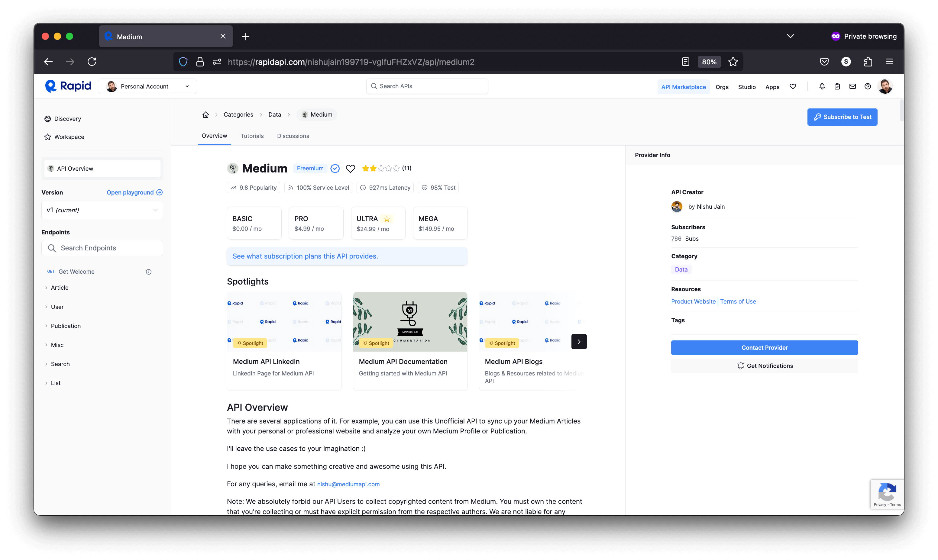Click the home icon in breadcrumb
Image resolution: width=938 pixels, height=560 pixels.
tap(206, 115)
